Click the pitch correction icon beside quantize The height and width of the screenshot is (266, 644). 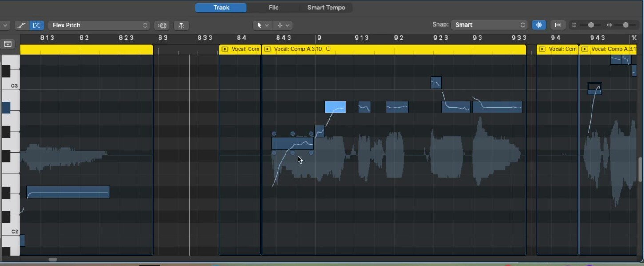[x=181, y=25]
